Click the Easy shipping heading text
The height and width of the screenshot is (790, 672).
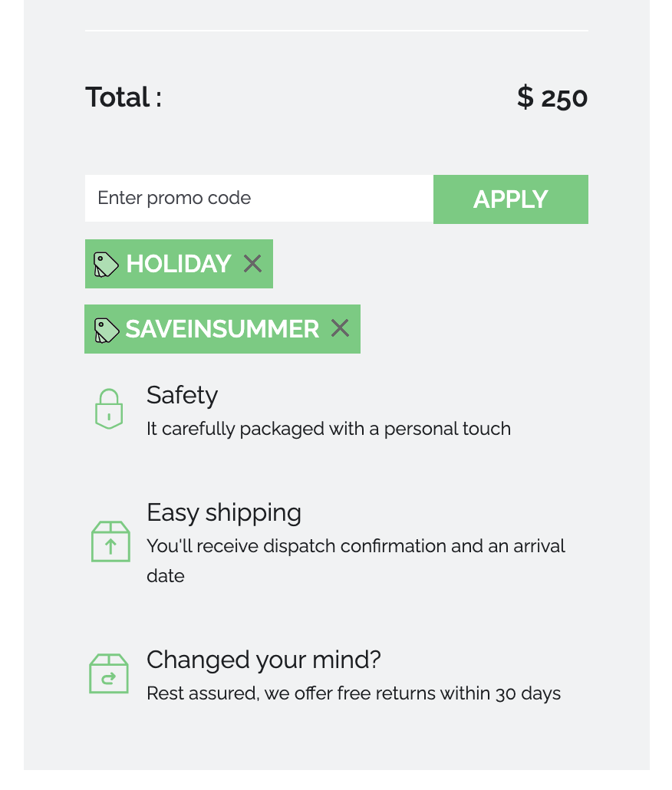[223, 512]
